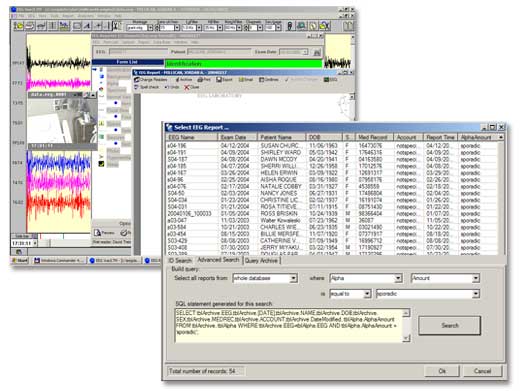
Task: Open the 'sporadic' value dropdown
Action: (x=476, y=294)
